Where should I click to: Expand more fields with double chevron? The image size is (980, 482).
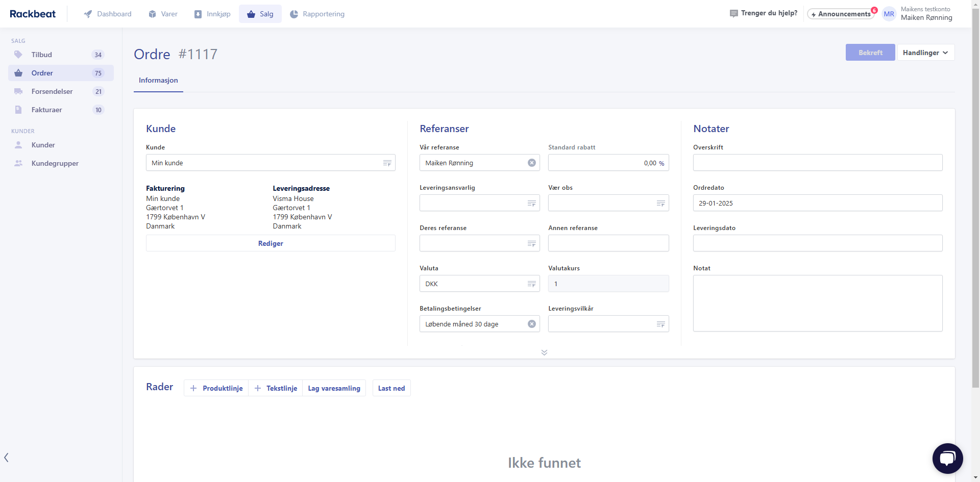tap(544, 352)
